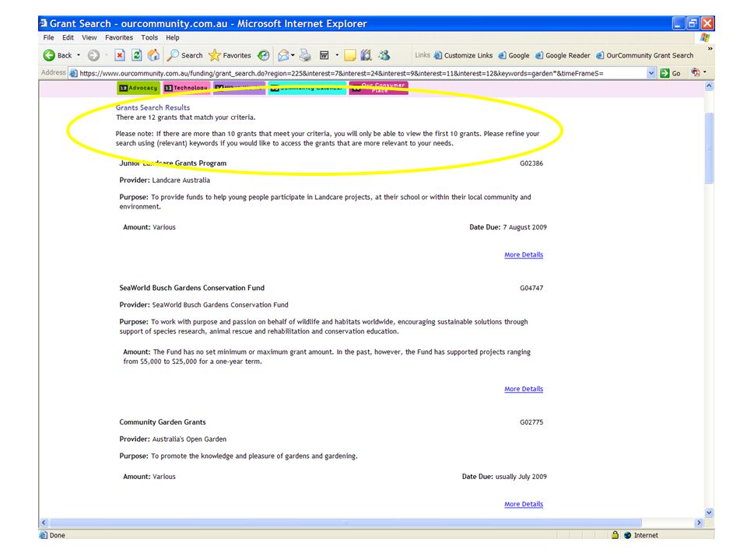Viewport: 747px width, 560px height.
Task: Edit with Word icon in toolbar
Action: coord(324,55)
